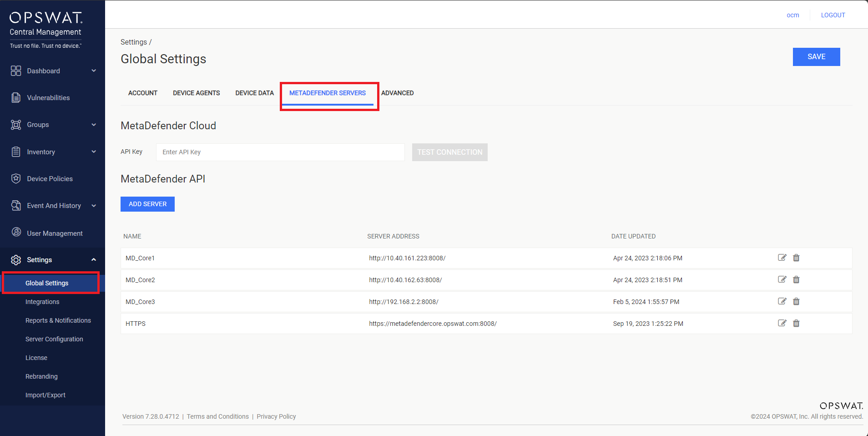The width and height of the screenshot is (868, 436).
Task: Collapse the Settings menu chevron
Action: (94, 260)
